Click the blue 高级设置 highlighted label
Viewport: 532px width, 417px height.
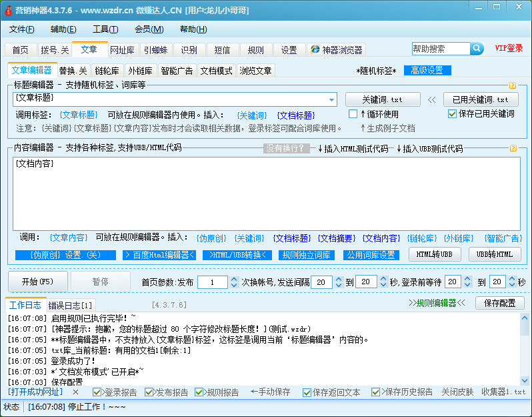click(x=427, y=71)
